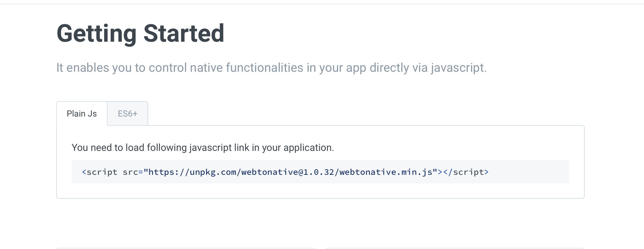
Task: Click the opening <script tag text
Action: [100, 172]
